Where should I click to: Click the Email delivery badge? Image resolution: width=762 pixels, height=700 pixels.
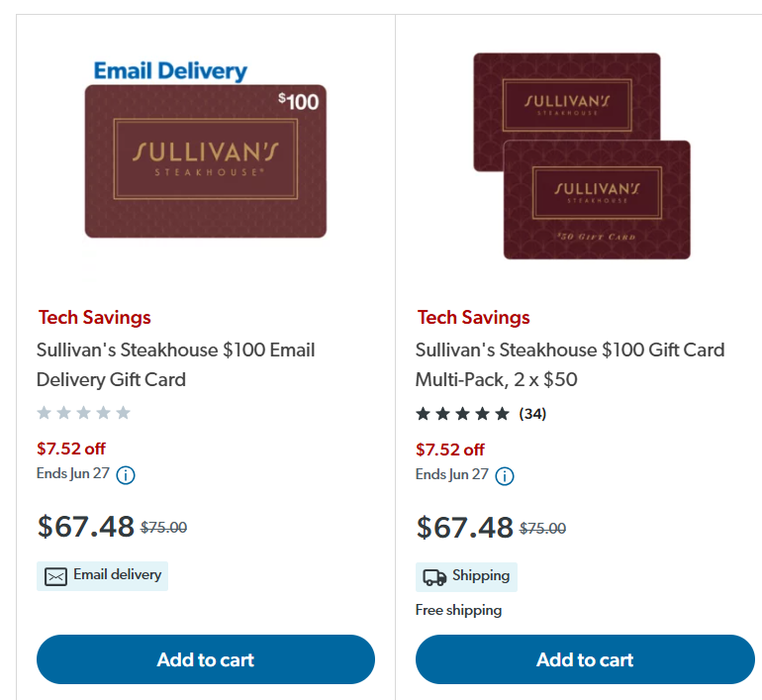(103, 575)
